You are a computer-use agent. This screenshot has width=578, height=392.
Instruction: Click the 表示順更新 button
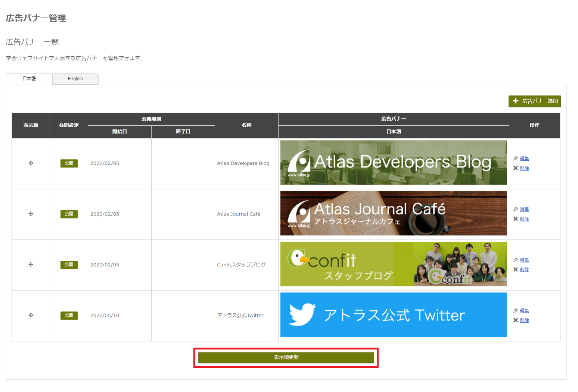(286, 357)
